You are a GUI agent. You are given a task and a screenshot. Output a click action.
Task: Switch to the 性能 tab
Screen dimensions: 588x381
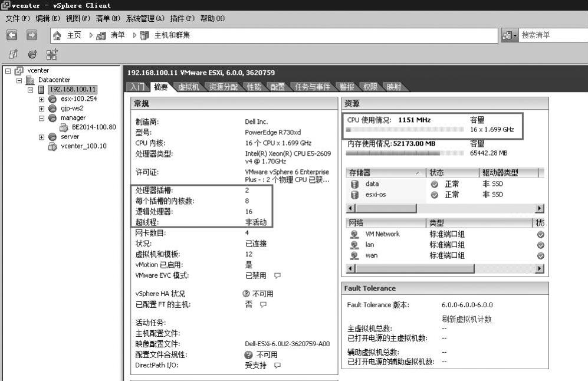click(x=254, y=87)
